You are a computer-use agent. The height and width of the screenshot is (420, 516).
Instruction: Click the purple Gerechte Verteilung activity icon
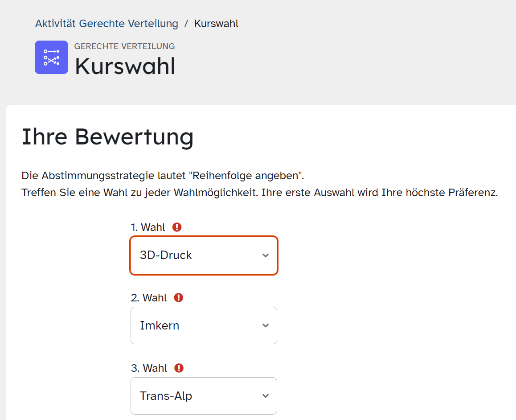click(51, 57)
